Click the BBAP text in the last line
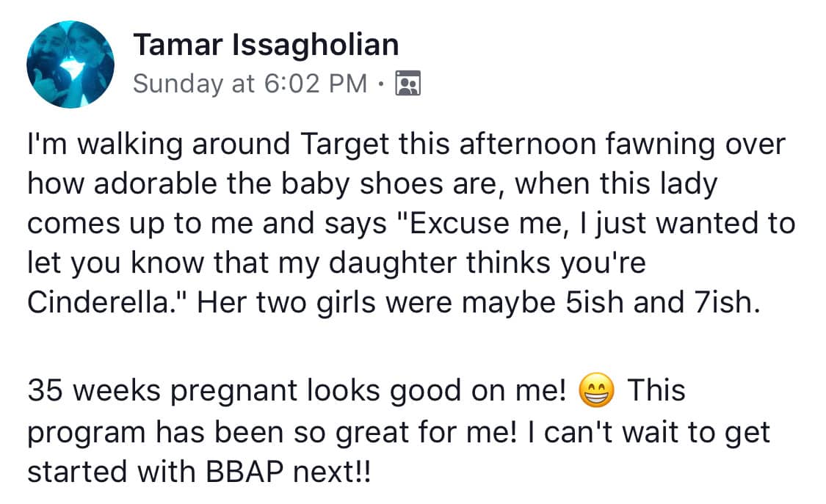This screenshot has width=826, height=504. [x=244, y=472]
